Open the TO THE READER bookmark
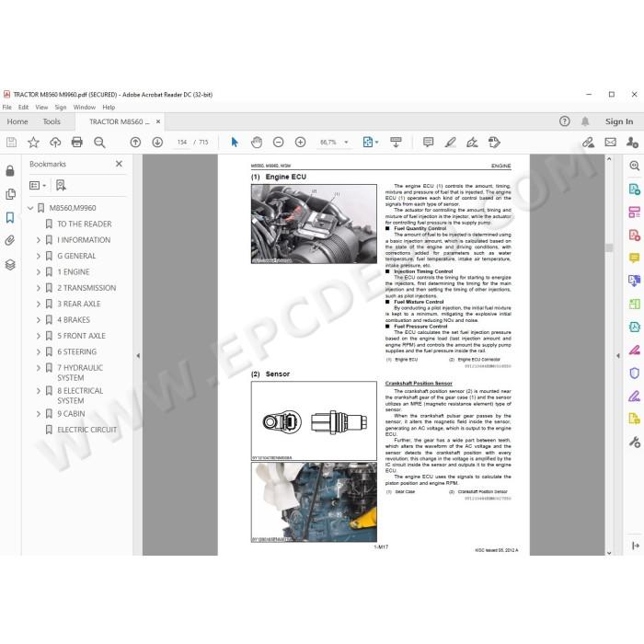The height and width of the screenshot is (644, 644). click(85, 224)
